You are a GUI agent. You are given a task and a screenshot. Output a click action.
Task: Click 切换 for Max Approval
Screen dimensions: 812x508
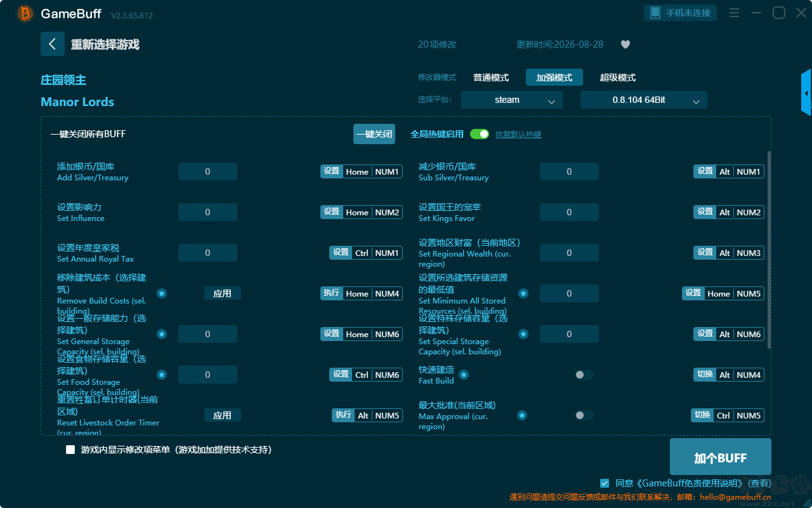pyautogui.click(x=702, y=415)
